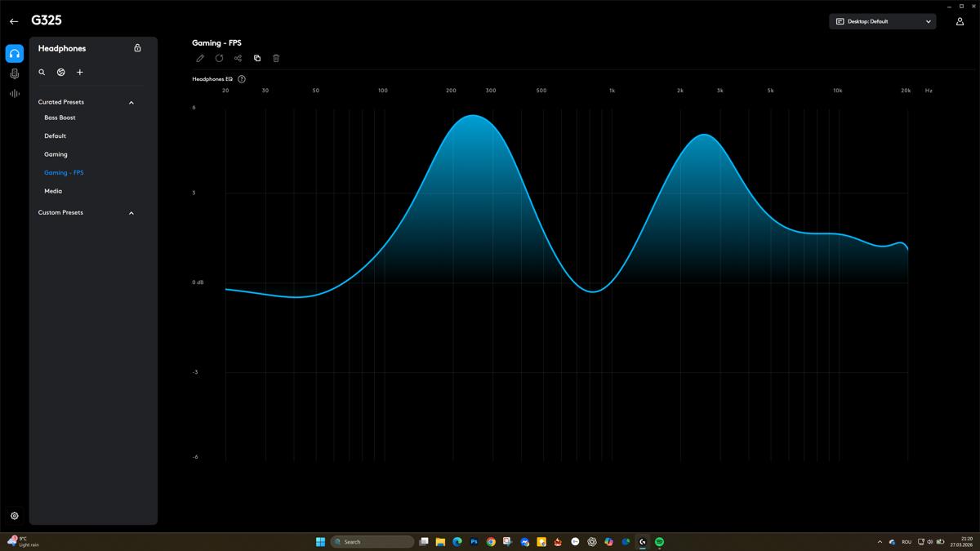Open volume control in system tray
Screen dimensions: 980x551
click(x=930, y=542)
